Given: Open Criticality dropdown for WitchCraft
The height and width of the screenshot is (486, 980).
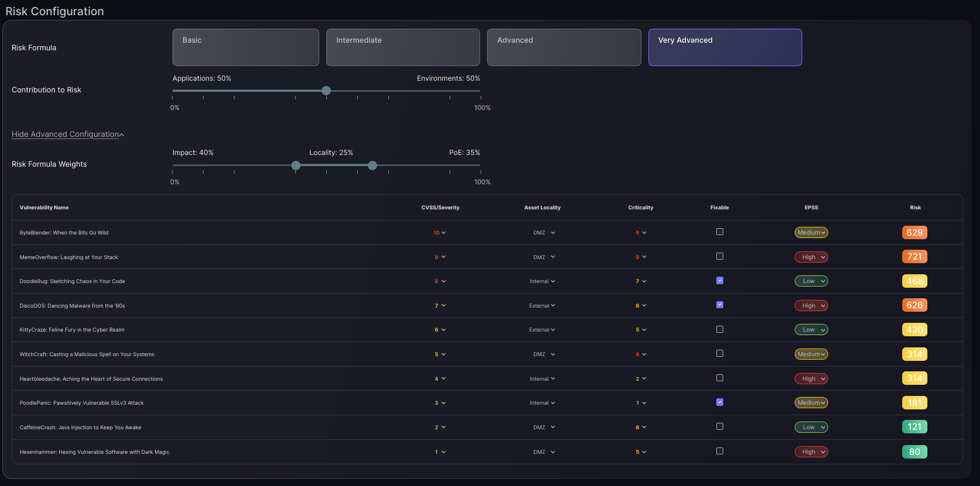Looking at the screenshot, I should coord(641,354).
